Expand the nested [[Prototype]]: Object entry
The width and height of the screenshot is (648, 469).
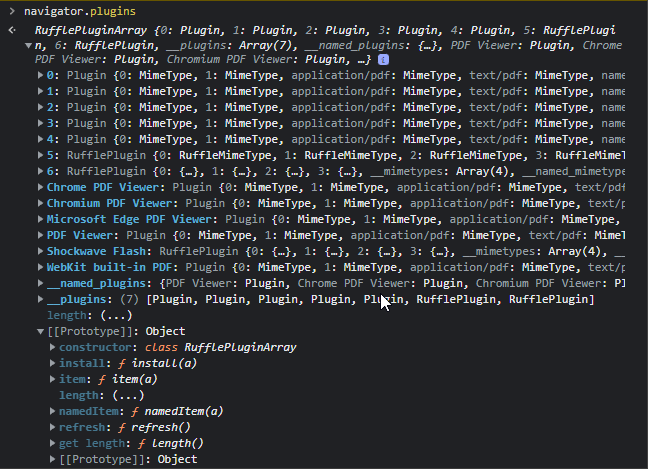coord(52,459)
